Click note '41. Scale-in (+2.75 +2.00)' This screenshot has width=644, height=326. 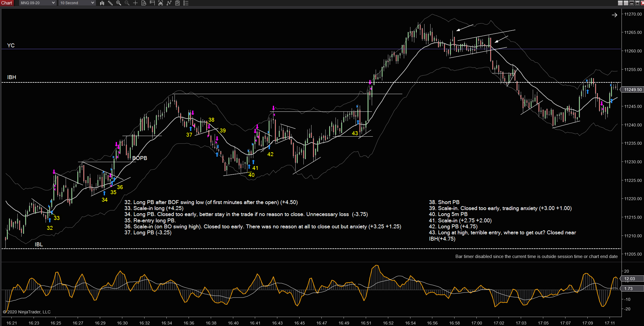coord(461,221)
